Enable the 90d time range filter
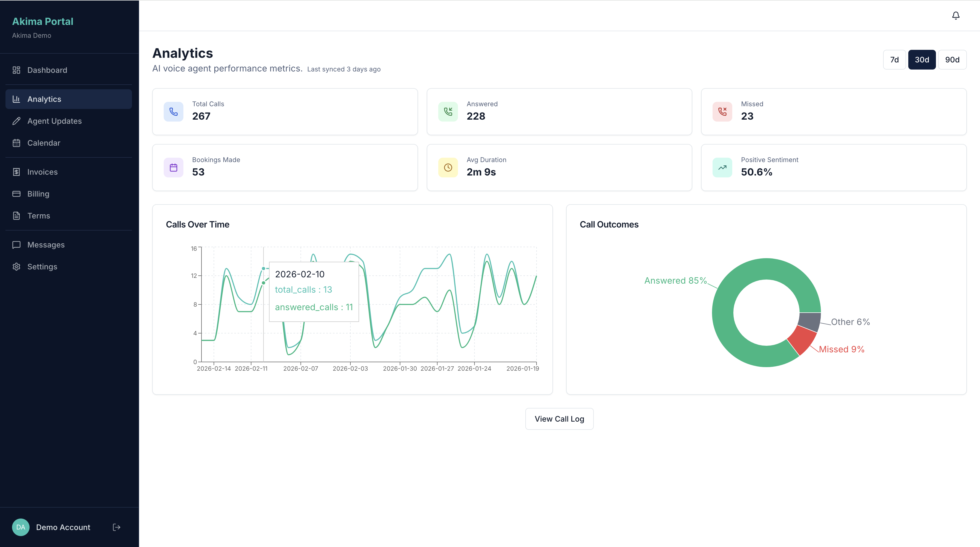The image size is (980, 547). tap(953, 59)
